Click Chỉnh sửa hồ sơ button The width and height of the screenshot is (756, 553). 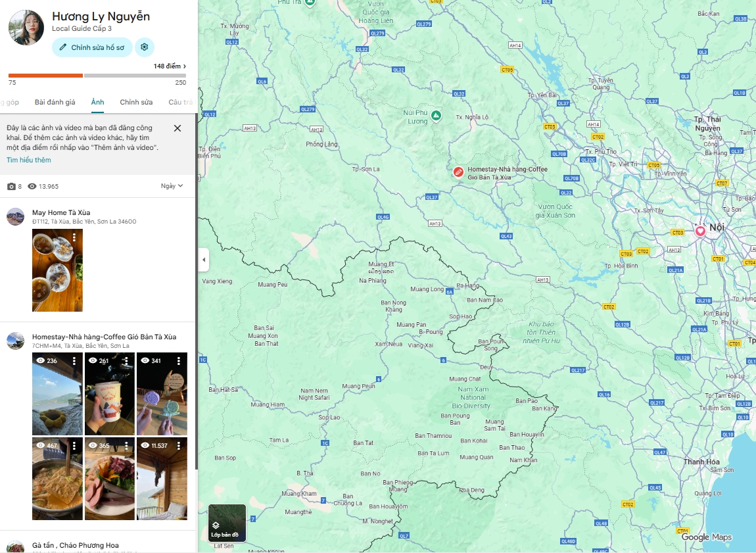click(x=92, y=47)
